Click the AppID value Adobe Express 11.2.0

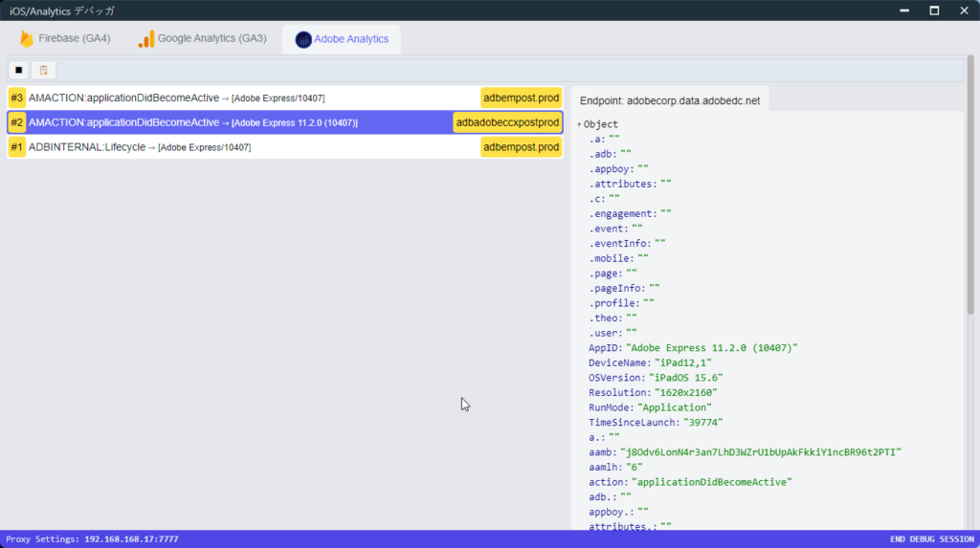711,347
